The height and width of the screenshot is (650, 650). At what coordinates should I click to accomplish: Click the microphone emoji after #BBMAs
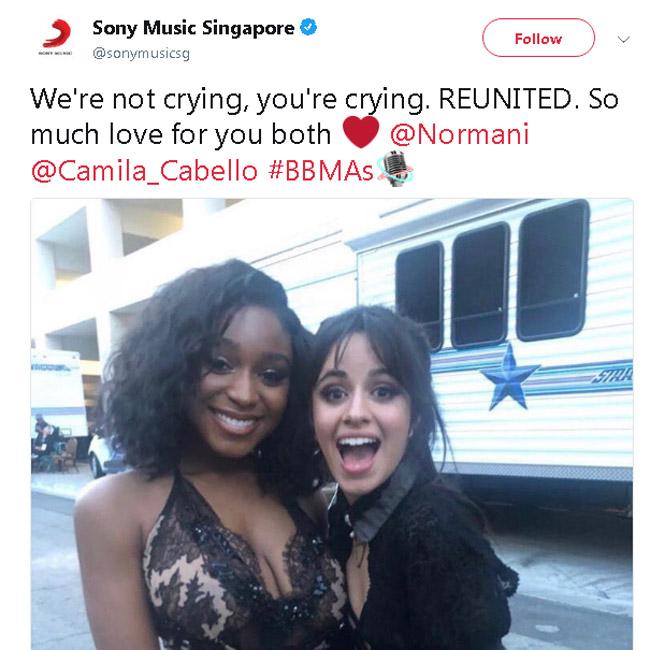[x=395, y=169]
